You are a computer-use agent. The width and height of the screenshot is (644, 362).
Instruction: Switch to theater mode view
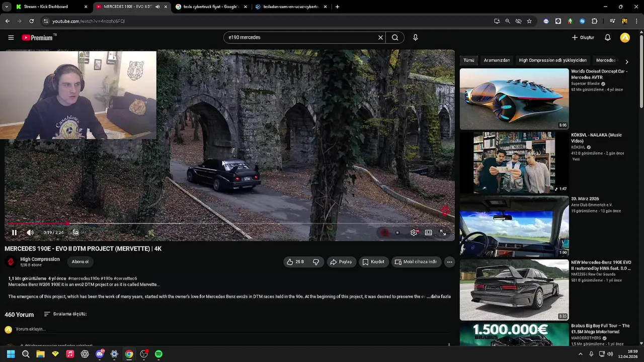pyautogui.click(x=428, y=233)
